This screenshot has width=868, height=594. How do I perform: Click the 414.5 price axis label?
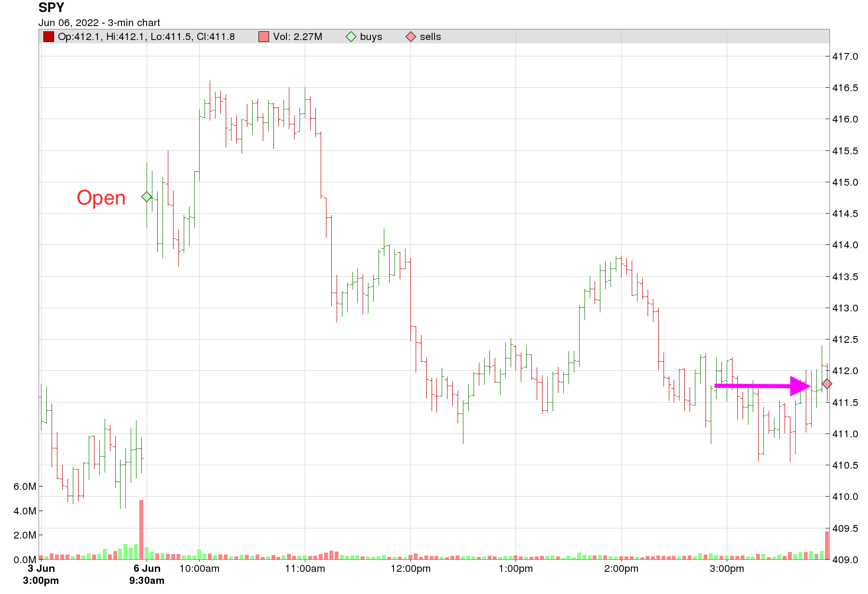pyautogui.click(x=845, y=214)
